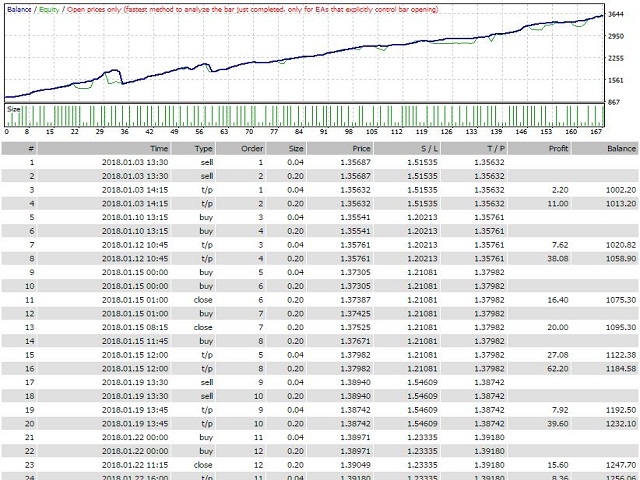This screenshot has width=640, height=480.
Task: Click the 2950 value on the chart axis
Action: [x=616, y=36]
